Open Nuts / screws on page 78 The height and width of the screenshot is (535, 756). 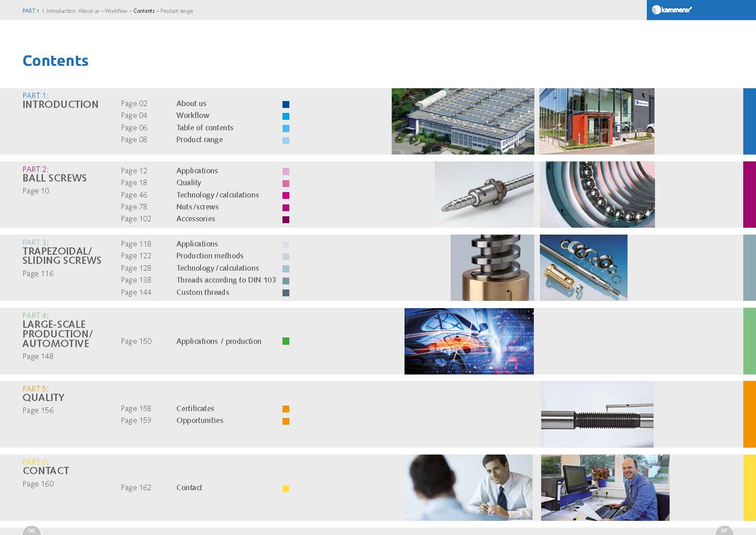[x=197, y=207]
